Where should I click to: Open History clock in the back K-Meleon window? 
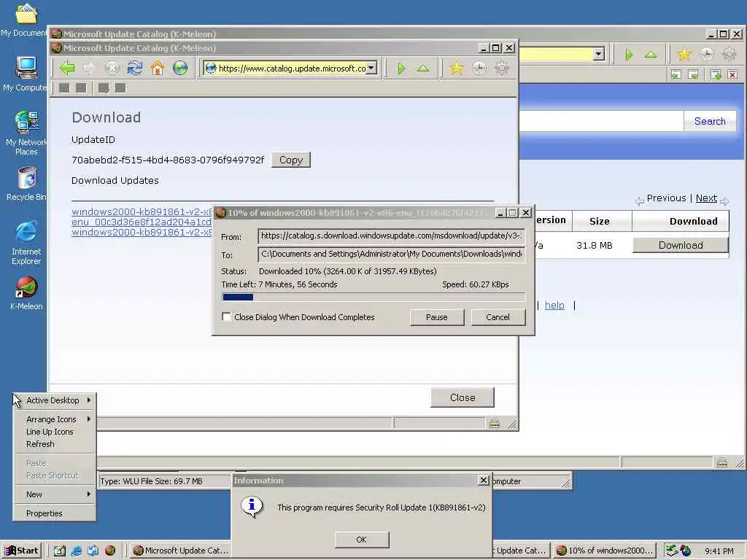pyautogui.click(x=707, y=55)
